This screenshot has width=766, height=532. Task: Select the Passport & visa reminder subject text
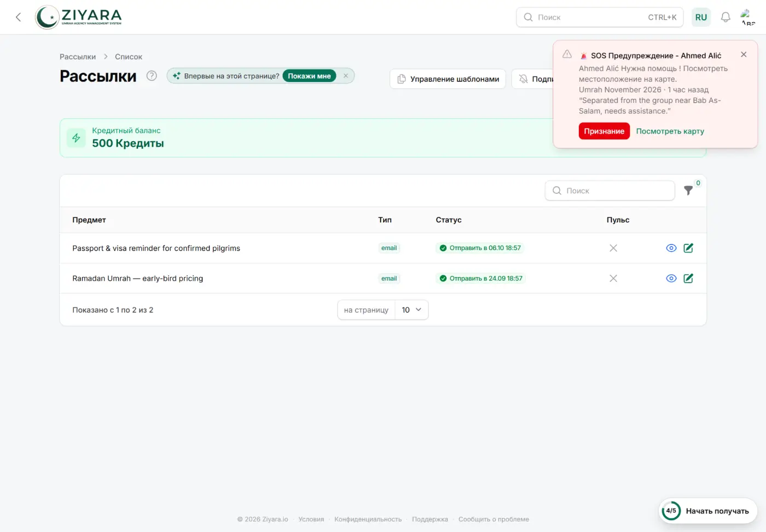pos(156,248)
